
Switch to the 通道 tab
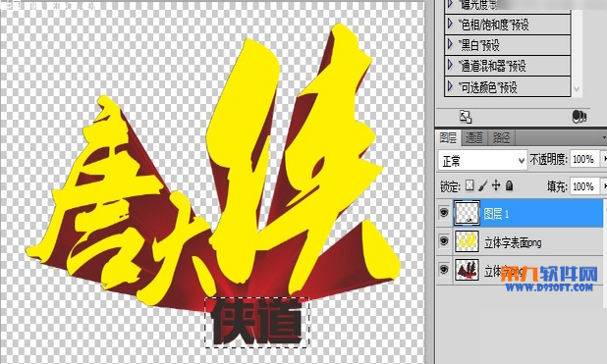(474, 137)
